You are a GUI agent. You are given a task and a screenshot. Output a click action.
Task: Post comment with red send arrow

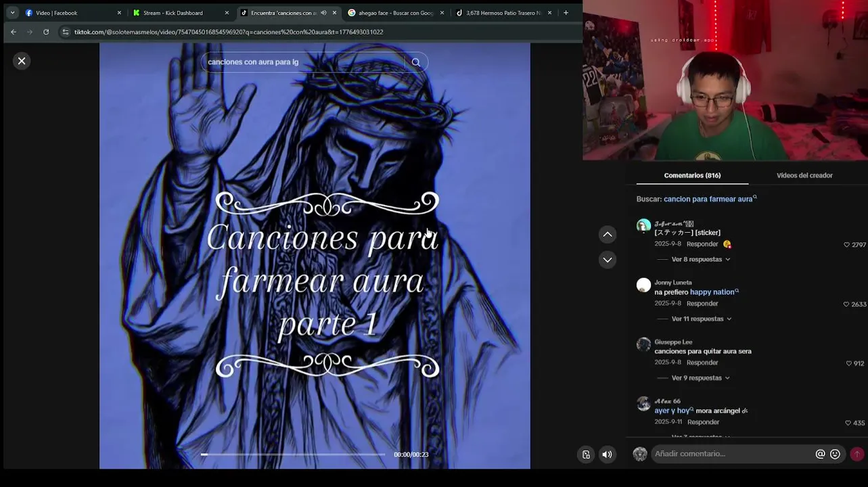pos(856,455)
